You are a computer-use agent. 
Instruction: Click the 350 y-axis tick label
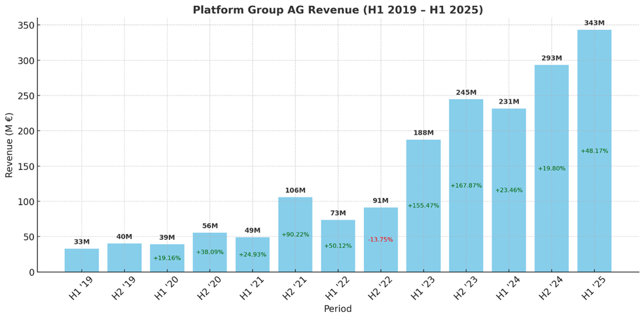tap(24, 25)
